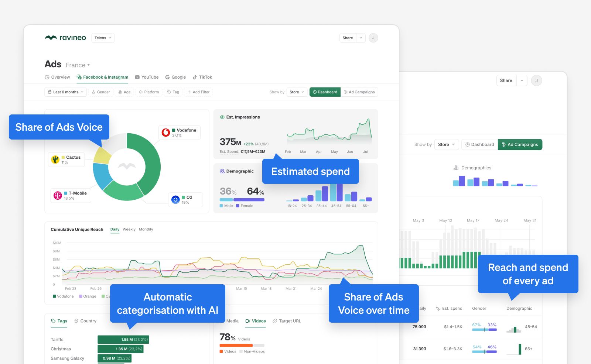Click the Videos legend swatch
591x364 pixels.
tap(221, 351)
